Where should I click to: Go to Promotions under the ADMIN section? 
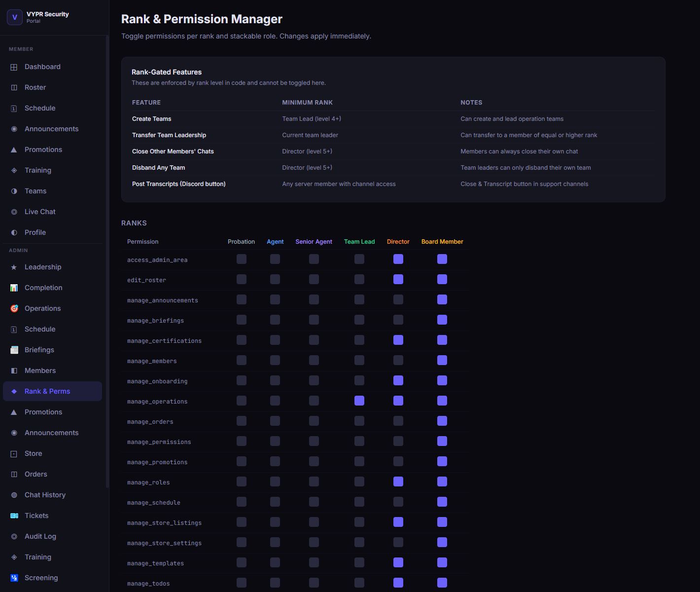52,412
